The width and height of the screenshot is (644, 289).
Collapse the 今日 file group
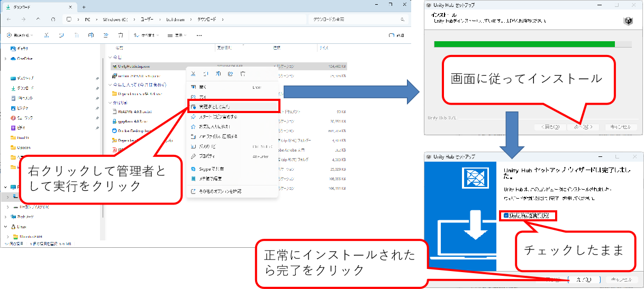coord(110,57)
